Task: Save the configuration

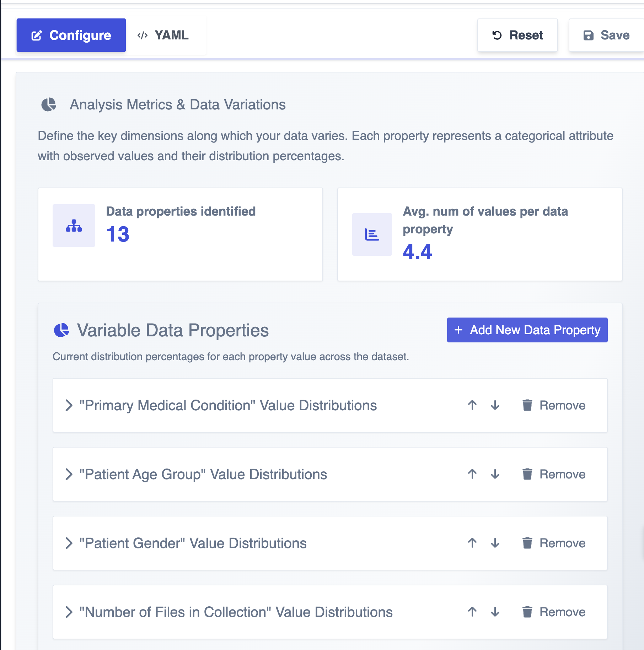Action: point(606,35)
